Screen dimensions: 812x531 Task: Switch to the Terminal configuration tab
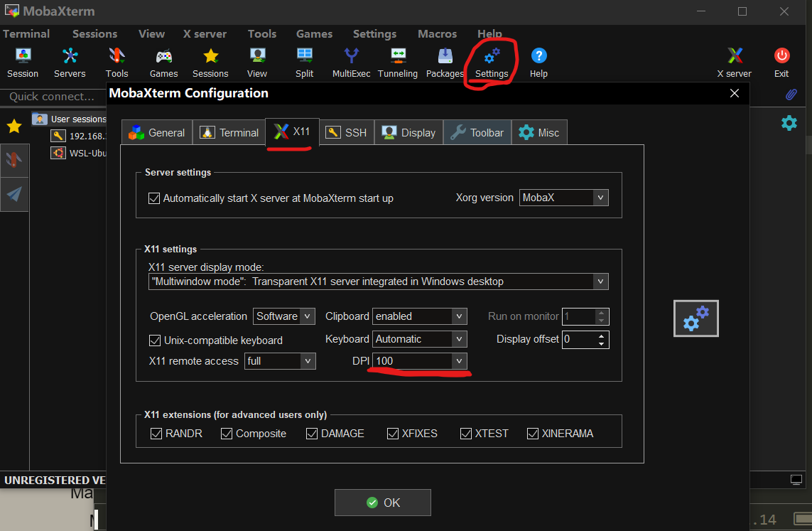[229, 133]
